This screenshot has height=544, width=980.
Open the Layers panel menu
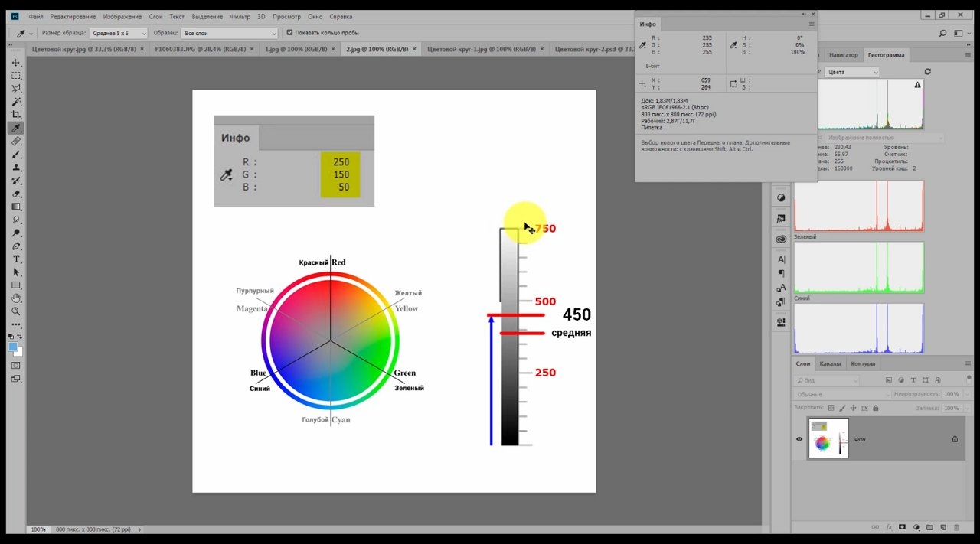point(968,364)
